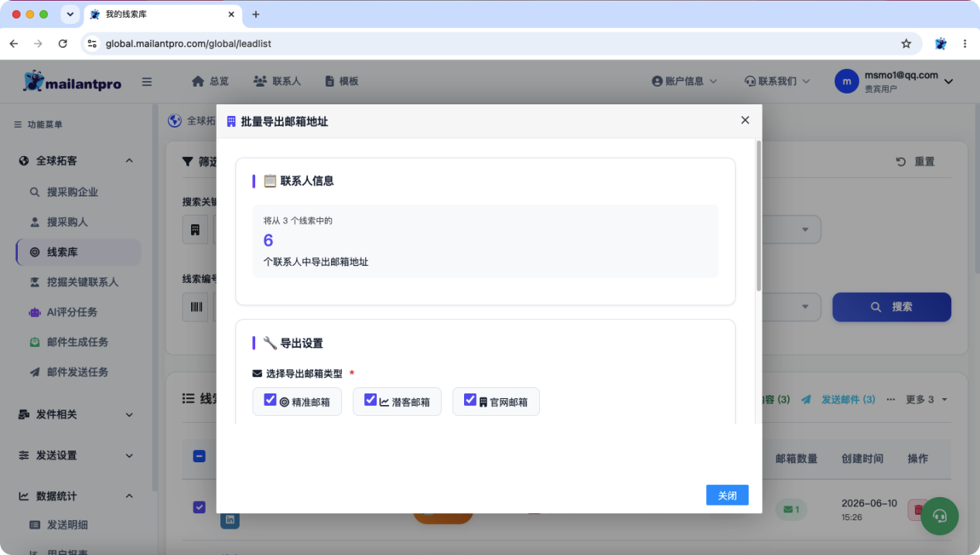Screen dimensions: 980x555
Task: Open 总览 home page
Action: click(210, 81)
